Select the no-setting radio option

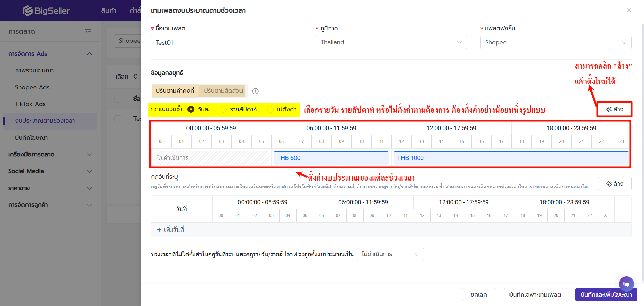point(270,109)
